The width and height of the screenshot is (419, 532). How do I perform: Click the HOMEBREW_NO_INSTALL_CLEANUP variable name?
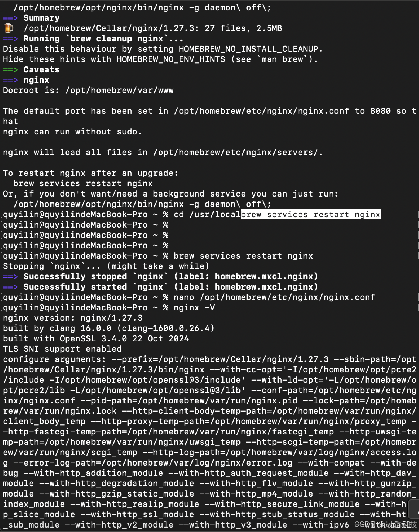pyautogui.click(x=249, y=49)
